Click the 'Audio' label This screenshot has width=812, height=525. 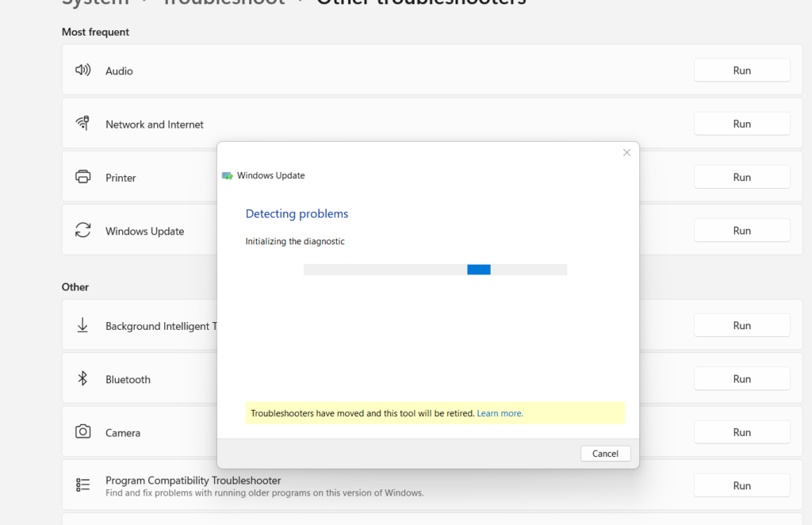click(x=119, y=71)
